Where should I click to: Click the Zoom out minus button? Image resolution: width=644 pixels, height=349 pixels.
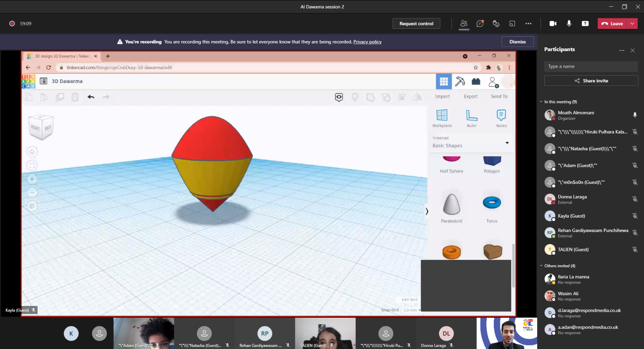point(32,192)
